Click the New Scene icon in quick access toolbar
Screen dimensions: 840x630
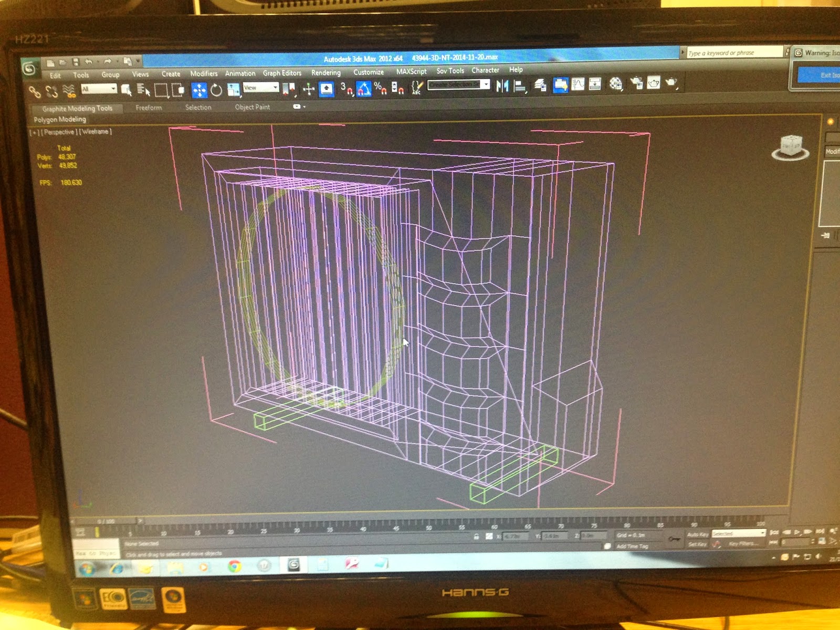50,62
